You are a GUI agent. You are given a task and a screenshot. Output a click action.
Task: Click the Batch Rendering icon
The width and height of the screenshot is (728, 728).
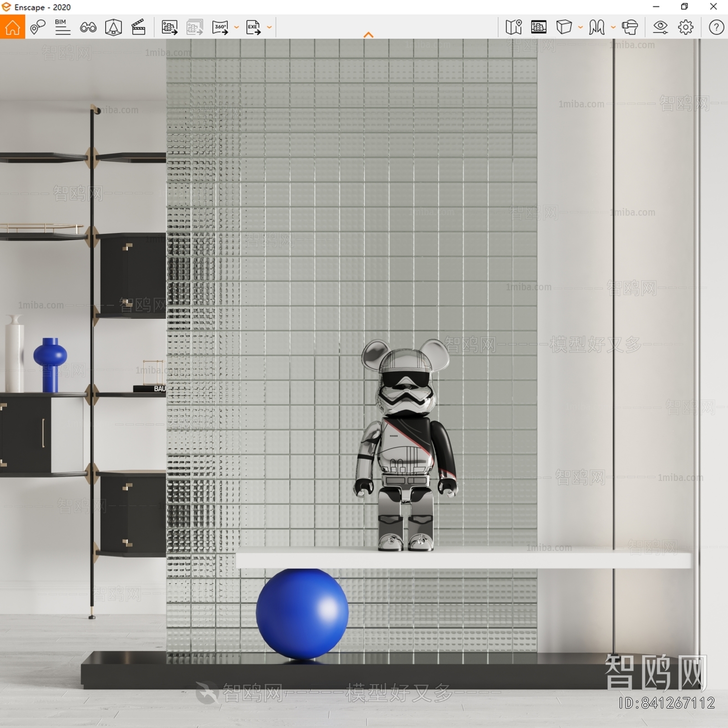(195, 27)
